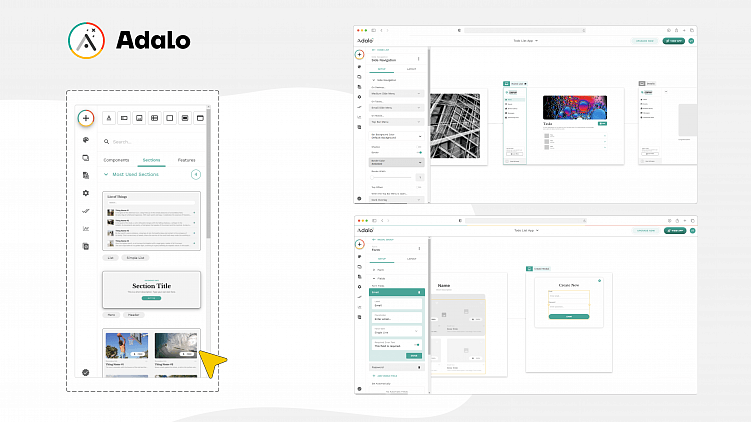
Task: Select the App Bar icon in the large panel toolbar
Action: [185, 118]
